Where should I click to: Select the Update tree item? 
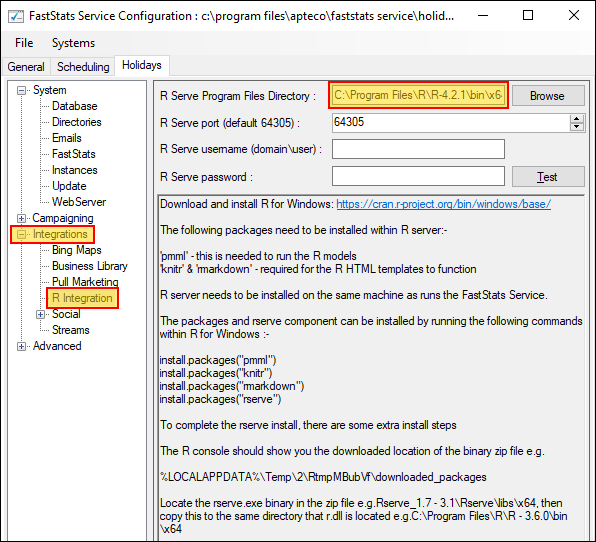(69, 186)
